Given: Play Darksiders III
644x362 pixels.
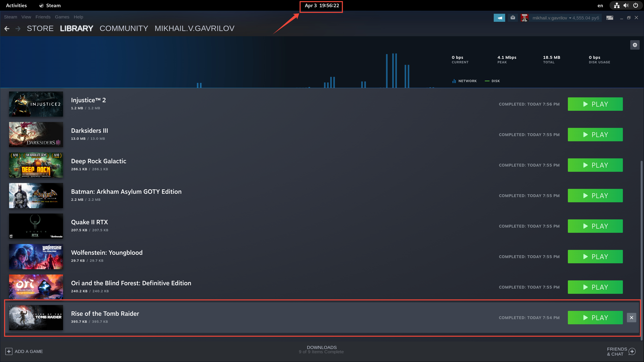Looking at the screenshot, I should click(595, 134).
